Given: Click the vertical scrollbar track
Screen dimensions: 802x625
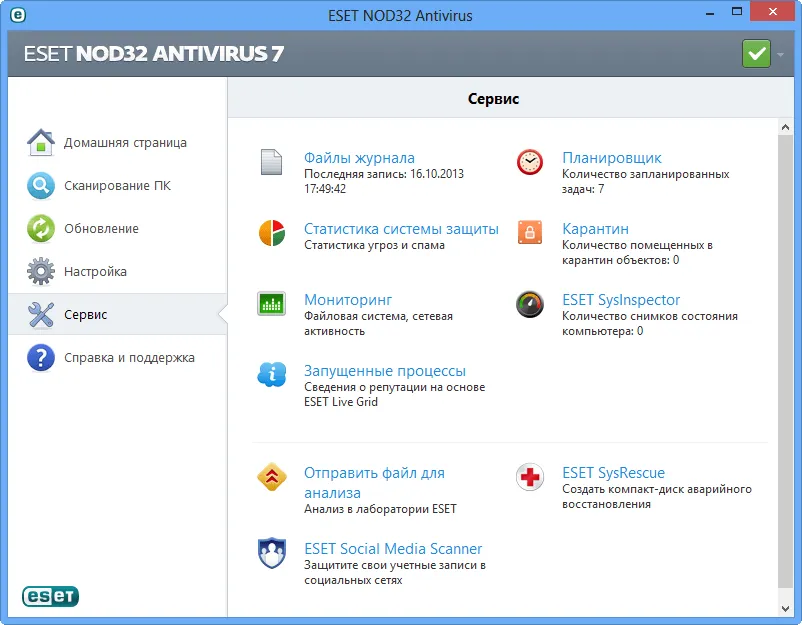Looking at the screenshot, I should [x=785, y=361].
